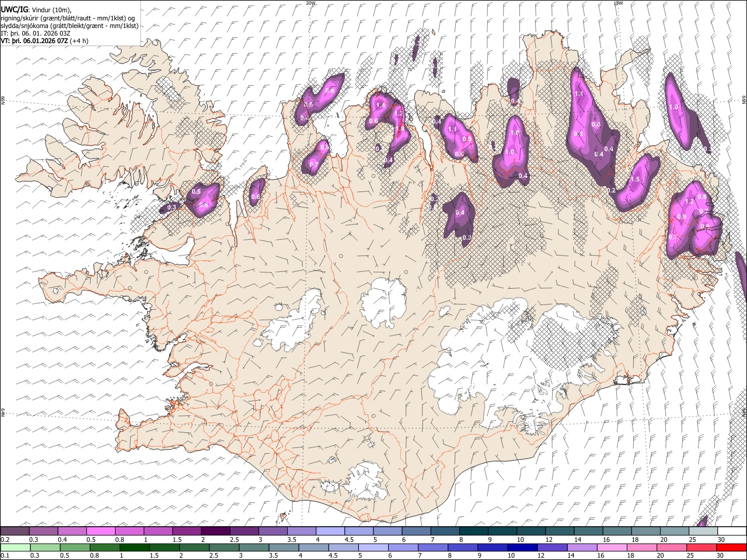This screenshot has height=560, width=747.
Task: Click the bright pink 0.5–0.8 swatch in upper legend
Action: pyautogui.click(x=101, y=531)
